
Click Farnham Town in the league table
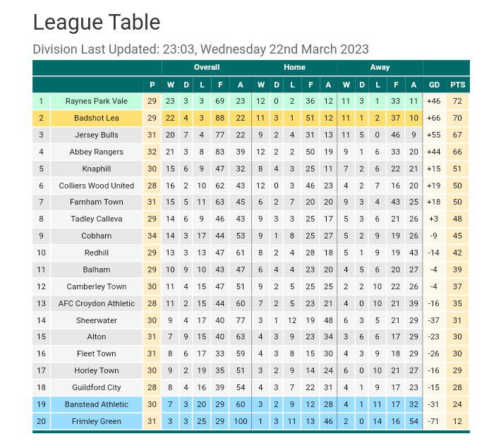point(97,202)
